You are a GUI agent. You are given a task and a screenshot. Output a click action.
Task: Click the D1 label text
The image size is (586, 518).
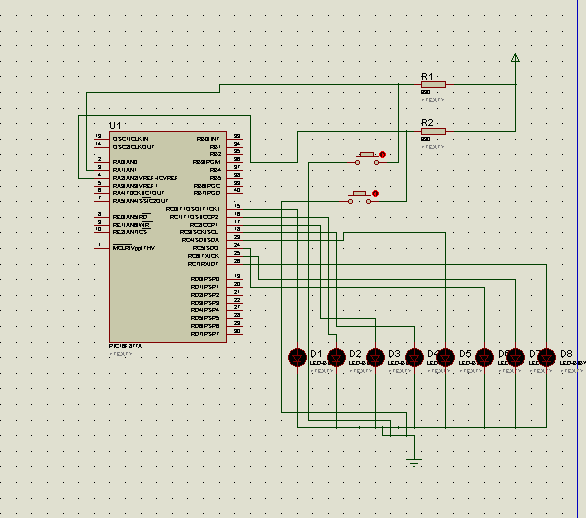(316, 353)
